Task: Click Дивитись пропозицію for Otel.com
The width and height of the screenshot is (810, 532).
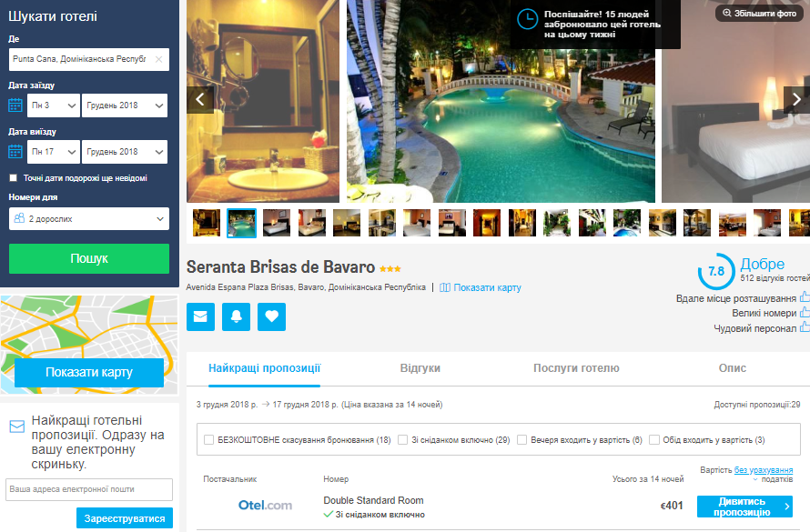Action: tap(744, 507)
